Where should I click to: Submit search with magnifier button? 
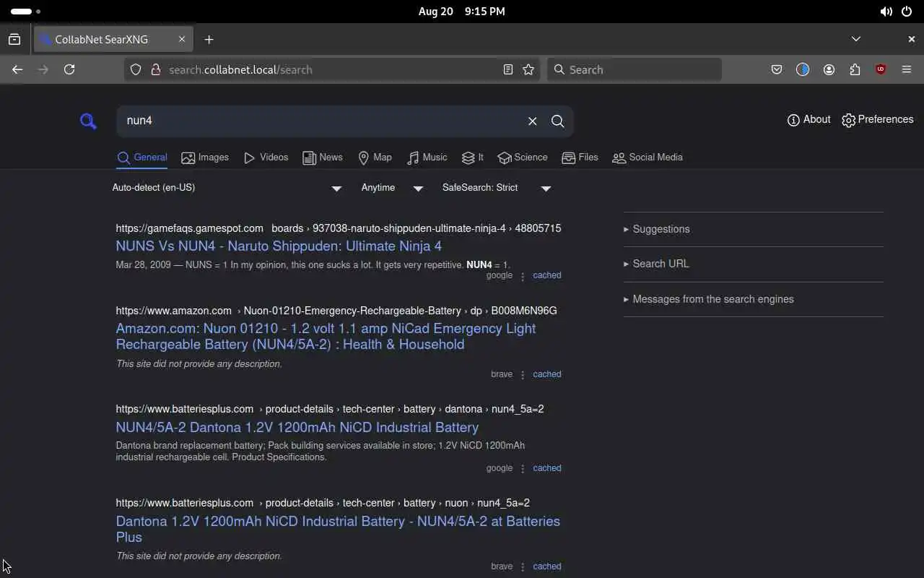(x=558, y=121)
